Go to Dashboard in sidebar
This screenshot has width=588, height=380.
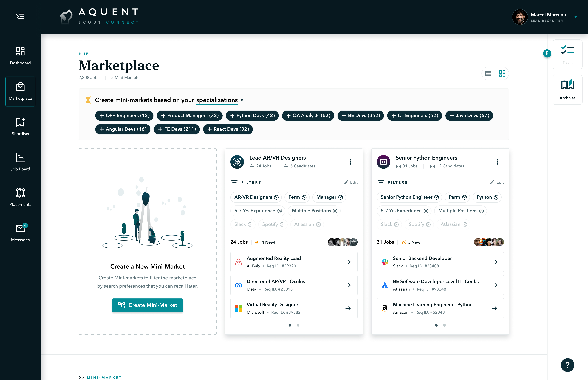click(20, 56)
